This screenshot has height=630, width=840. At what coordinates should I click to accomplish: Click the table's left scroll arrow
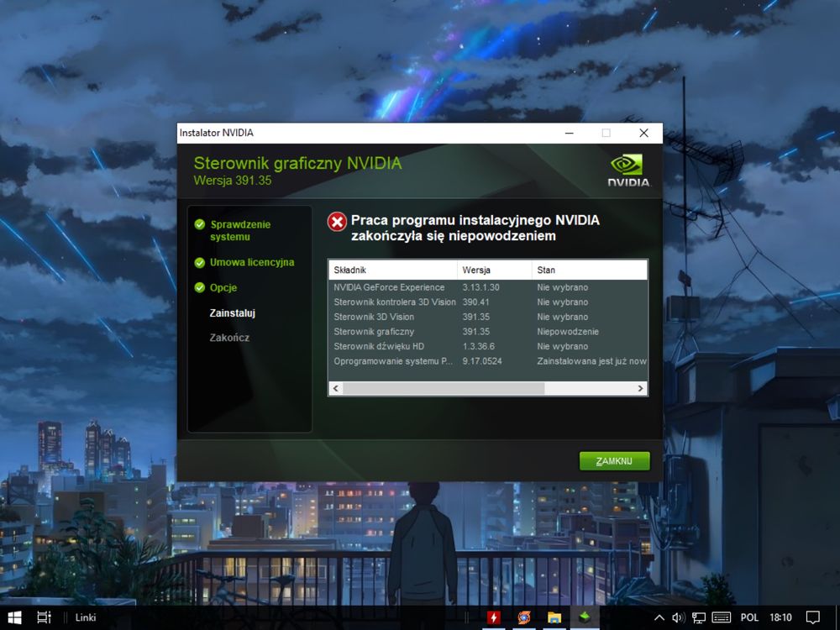pos(336,388)
